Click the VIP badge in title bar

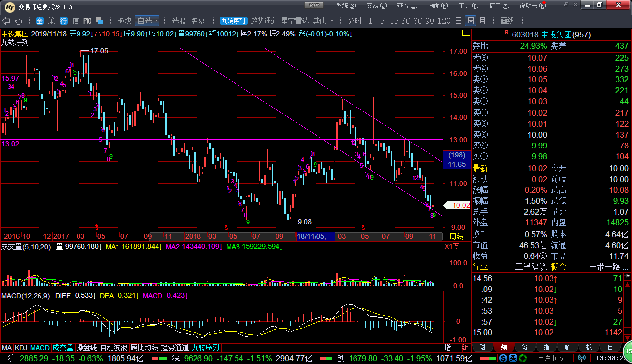click(314, 5)
